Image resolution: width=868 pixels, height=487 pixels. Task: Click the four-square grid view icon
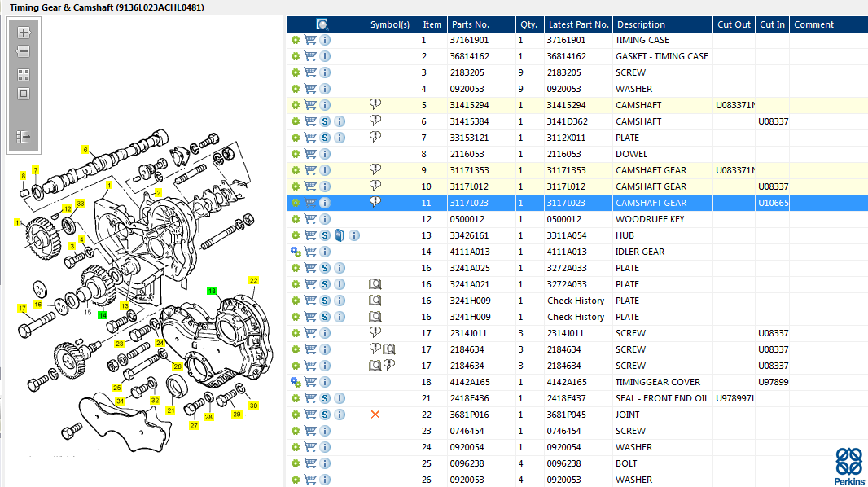(x=24, y=74)
